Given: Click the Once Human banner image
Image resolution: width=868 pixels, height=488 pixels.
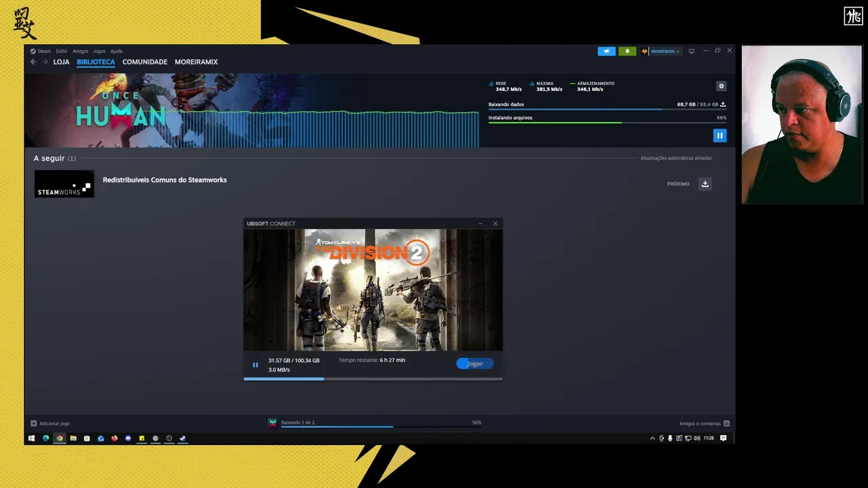Looking at the screenshot, I should 252,110.
